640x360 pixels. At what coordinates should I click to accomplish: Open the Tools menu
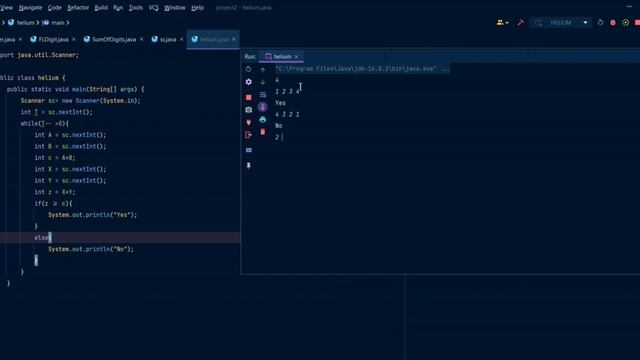[136, 8]
